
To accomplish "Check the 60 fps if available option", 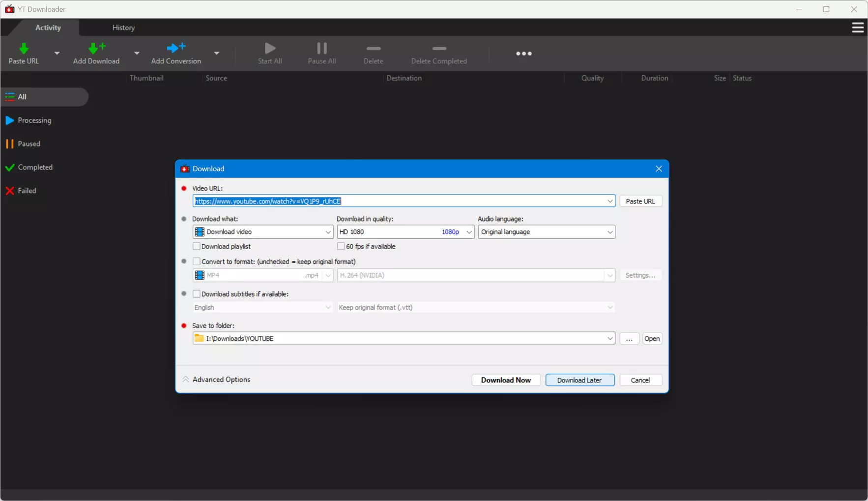I will (x=341, y=246).
